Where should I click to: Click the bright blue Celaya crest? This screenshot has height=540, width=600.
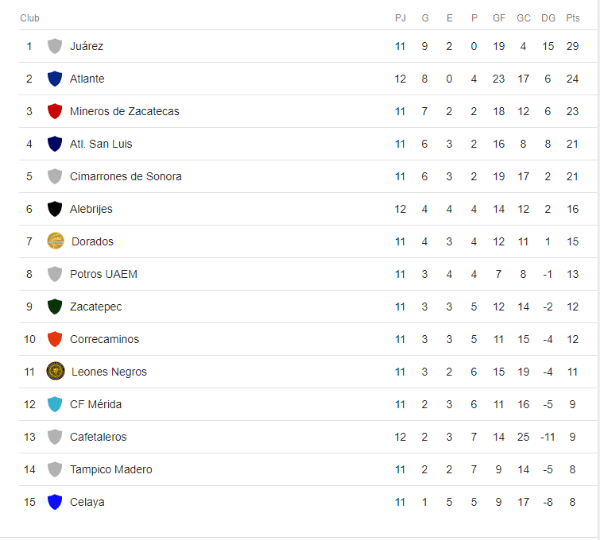point(55,502)
